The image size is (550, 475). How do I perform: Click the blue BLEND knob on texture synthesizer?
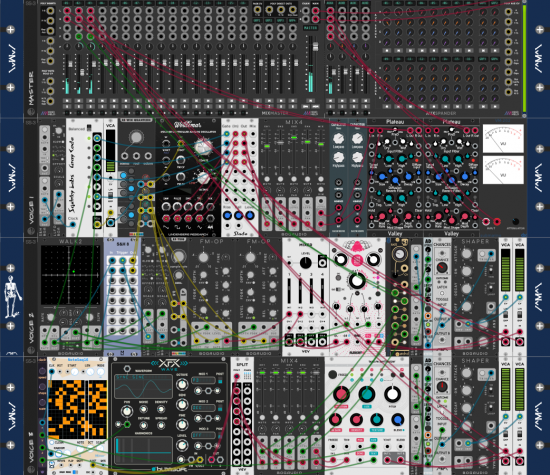pos(397,420)
